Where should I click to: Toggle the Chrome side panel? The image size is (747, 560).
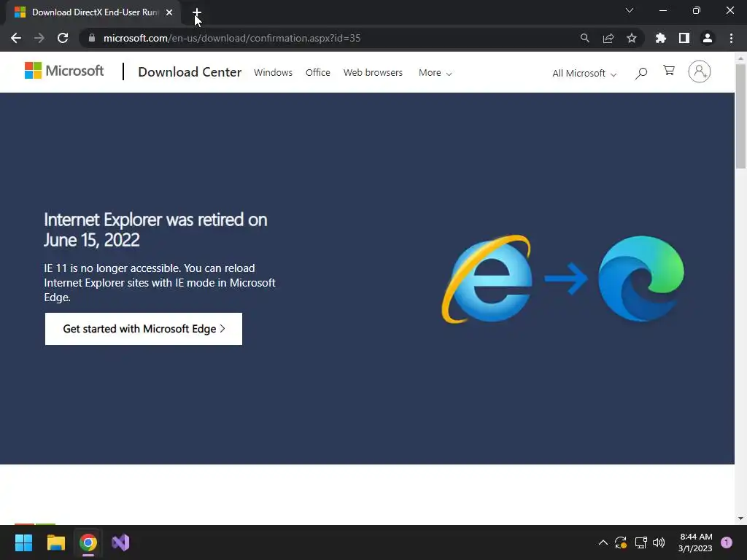point(684,38)
